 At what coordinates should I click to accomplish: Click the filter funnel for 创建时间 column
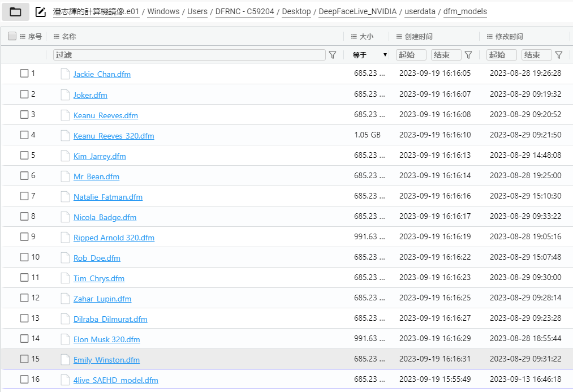click(x=468, y=55)
